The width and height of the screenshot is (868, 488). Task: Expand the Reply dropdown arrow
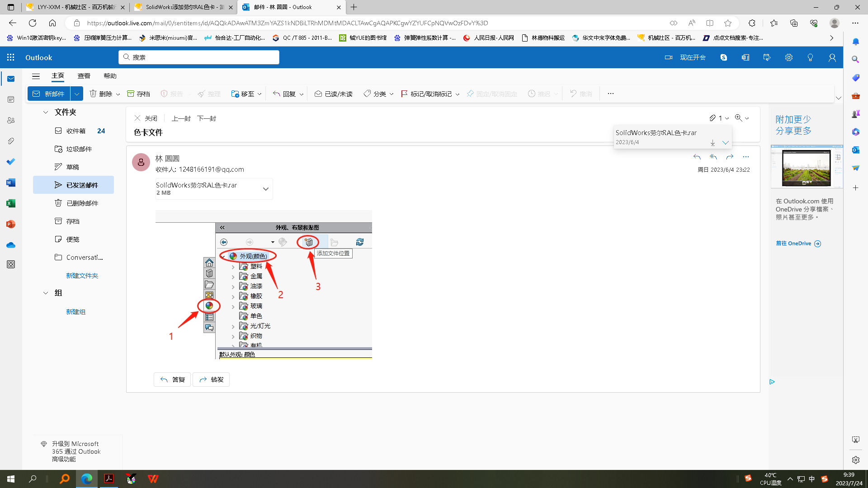click(302, 94)
